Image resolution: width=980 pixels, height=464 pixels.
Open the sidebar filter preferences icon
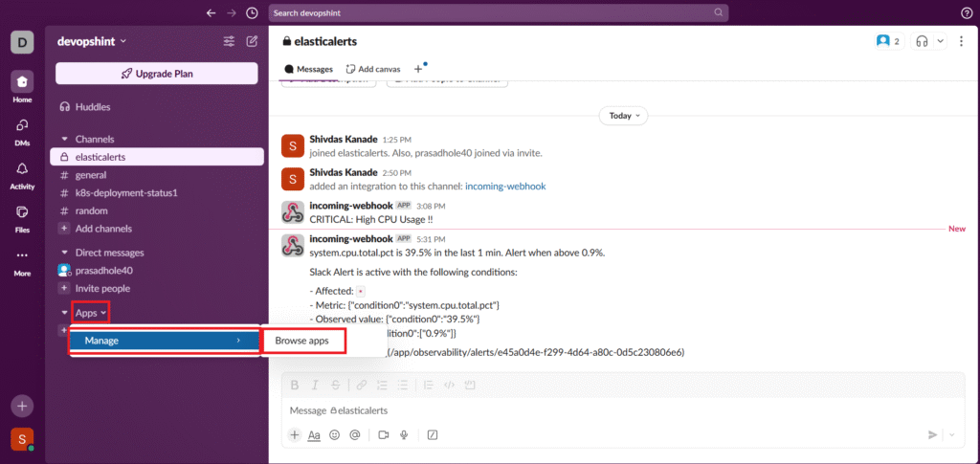tap(230, 41)
